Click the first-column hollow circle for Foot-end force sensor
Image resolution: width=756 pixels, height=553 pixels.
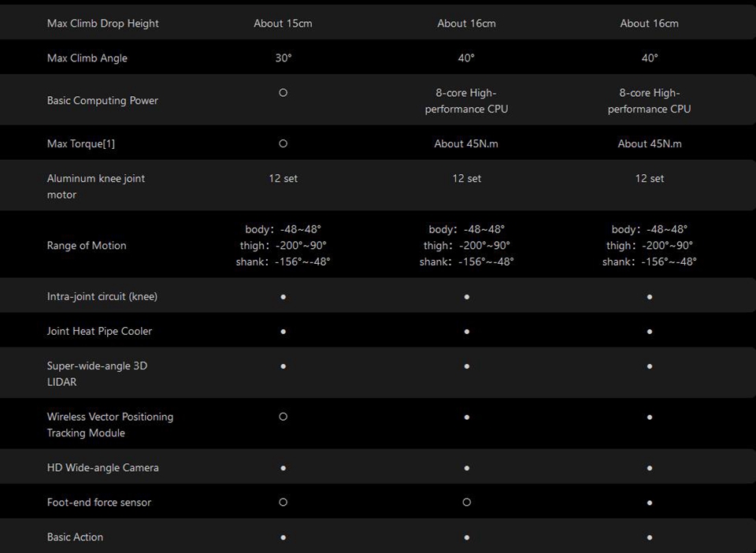[283, 502]
